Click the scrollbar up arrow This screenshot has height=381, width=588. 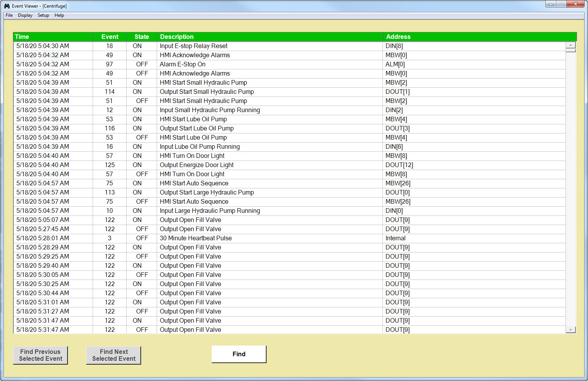(x=570, y=45)
